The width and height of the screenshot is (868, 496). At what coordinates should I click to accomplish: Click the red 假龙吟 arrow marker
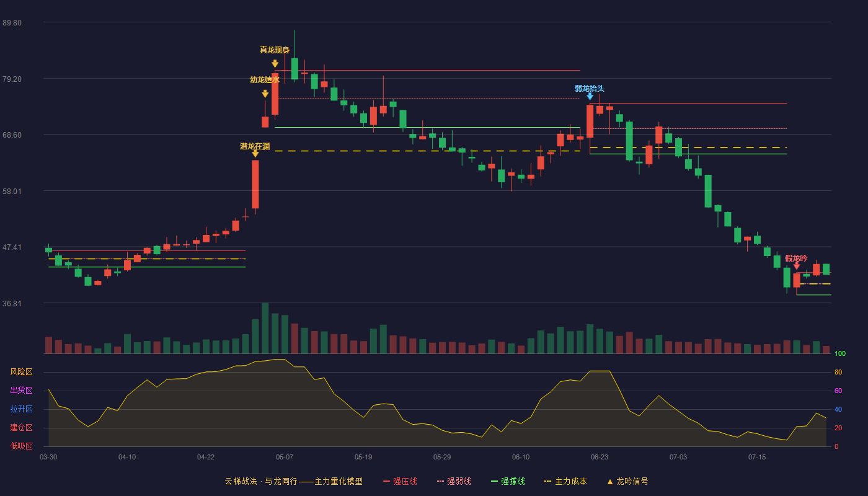797,266
